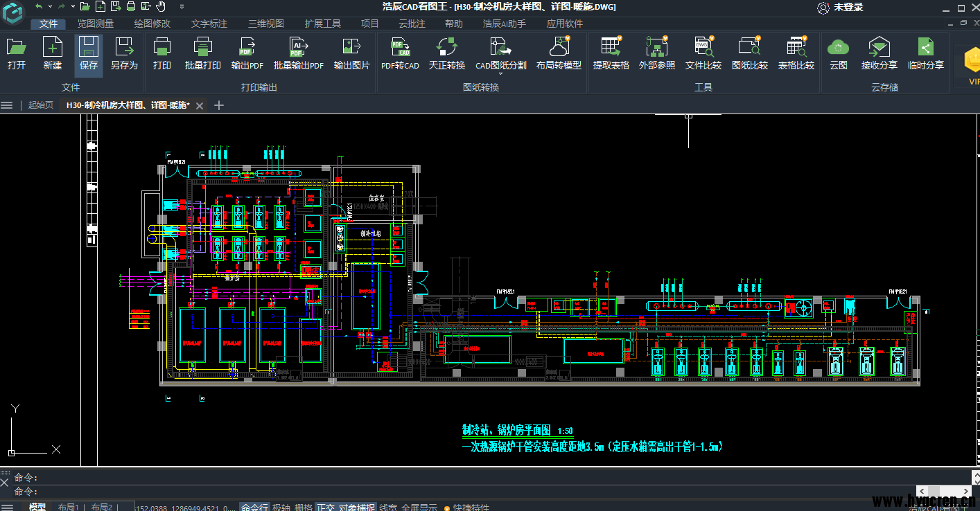980x511 pixels.
Task: Switch to the 起始页 start page tab
Action: click(41, 105)
